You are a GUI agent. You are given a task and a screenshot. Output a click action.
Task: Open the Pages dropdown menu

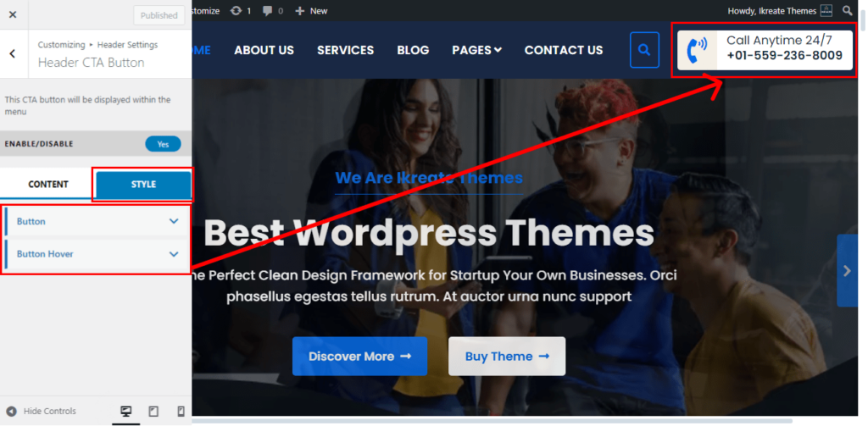click(x=476, y=50)
